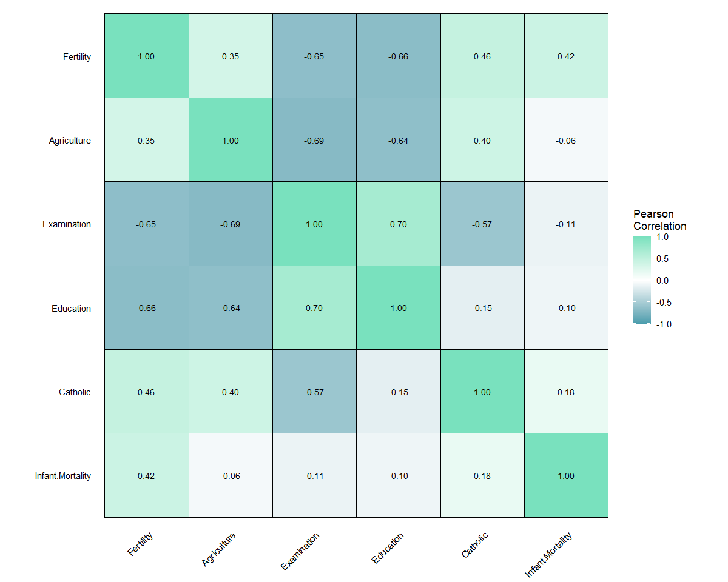The height and width of the screenshot is (582, 728).
Task: Click the rotated Education label on x-axis
Action: click(x=388, y=547)
